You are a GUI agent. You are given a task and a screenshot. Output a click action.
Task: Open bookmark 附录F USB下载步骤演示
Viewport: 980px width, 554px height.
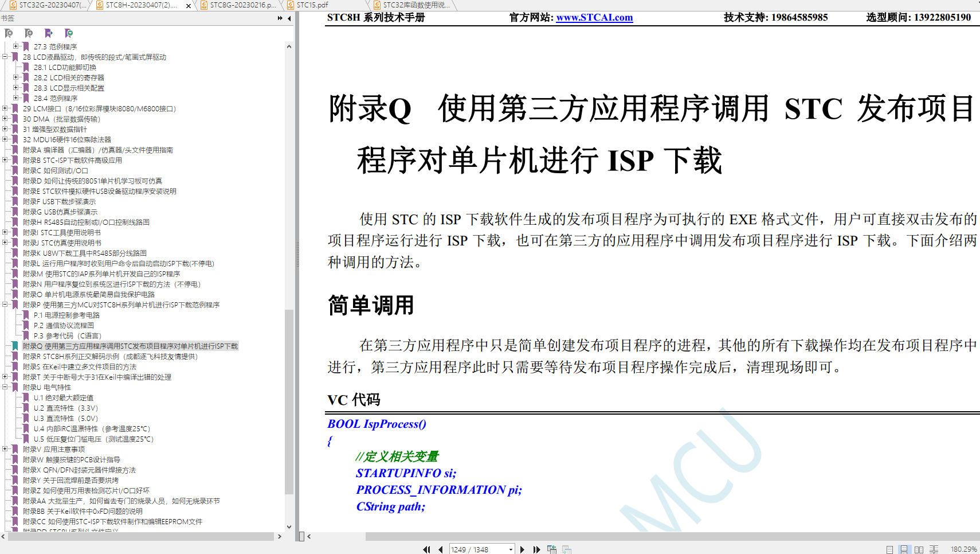pos(59,201)
